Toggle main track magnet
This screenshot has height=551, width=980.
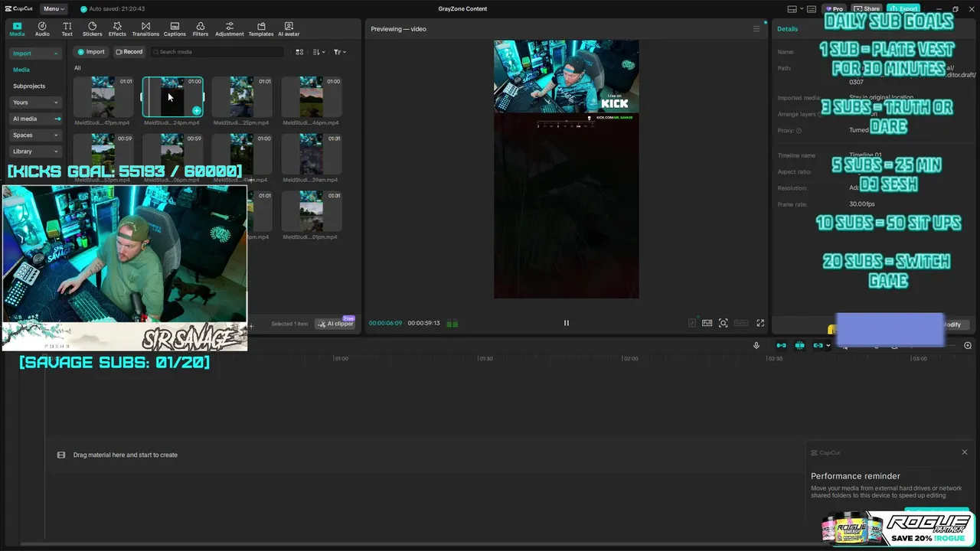pyautogui.click(x=781, y=346)
